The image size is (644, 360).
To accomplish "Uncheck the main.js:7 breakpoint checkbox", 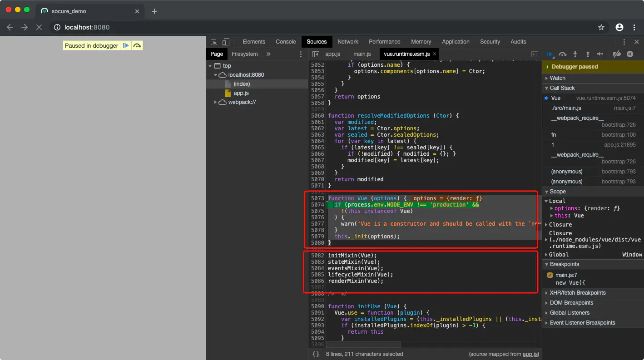I will coord(550,275).
